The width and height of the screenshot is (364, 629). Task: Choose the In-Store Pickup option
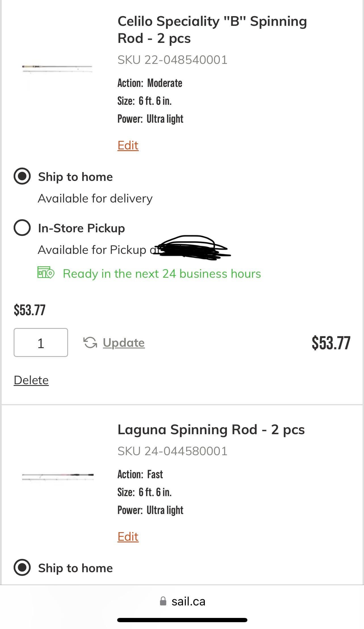[x=22, y=228]
